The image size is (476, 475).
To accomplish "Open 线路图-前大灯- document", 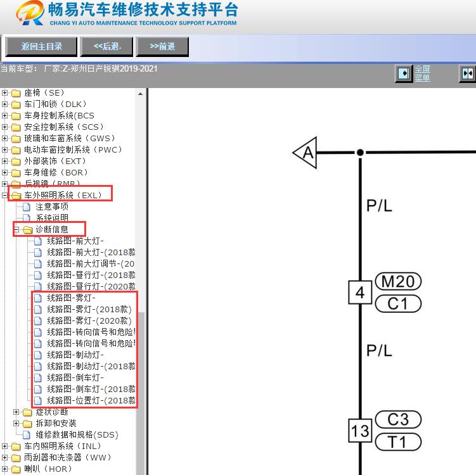I will [75, 241].
